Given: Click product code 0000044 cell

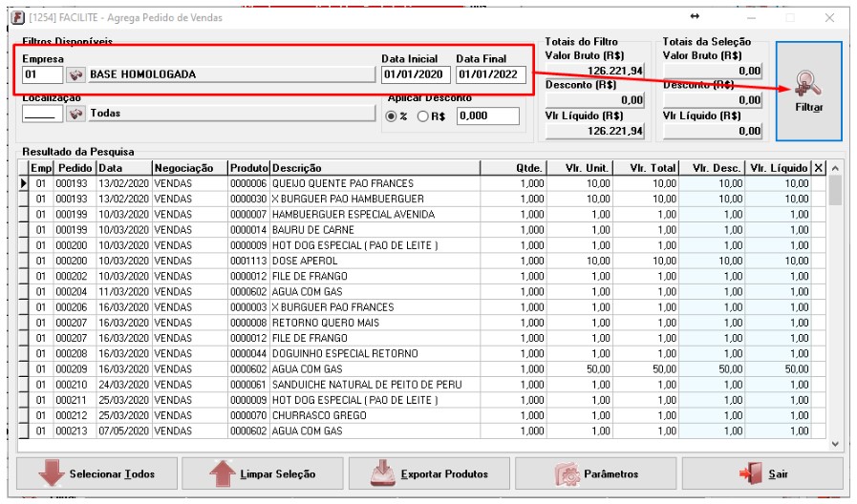Looking at the screenshot, I should (x=248, y=354).
